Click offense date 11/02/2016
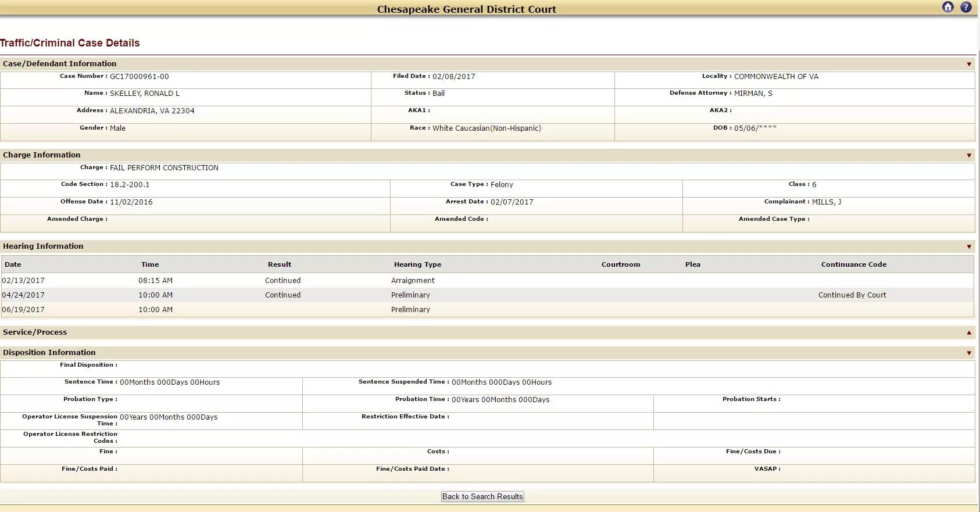This screenshot has height=512, width=980. click(x=131, y=202)
